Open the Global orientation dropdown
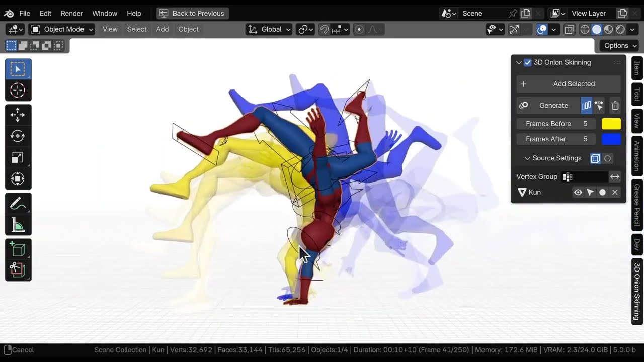644x362 pixels. tap(269, 30)
